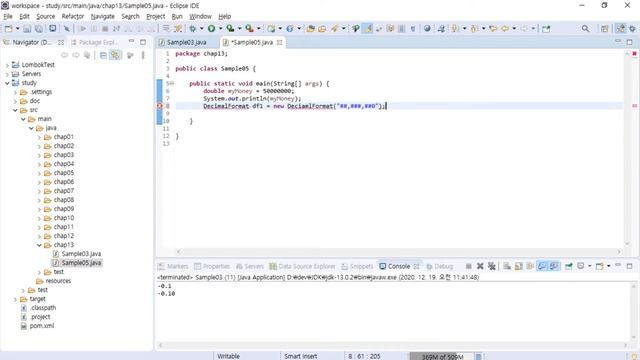Switch to the Package Explorer tab
The image size is (640, 360).
pos(95,42)
